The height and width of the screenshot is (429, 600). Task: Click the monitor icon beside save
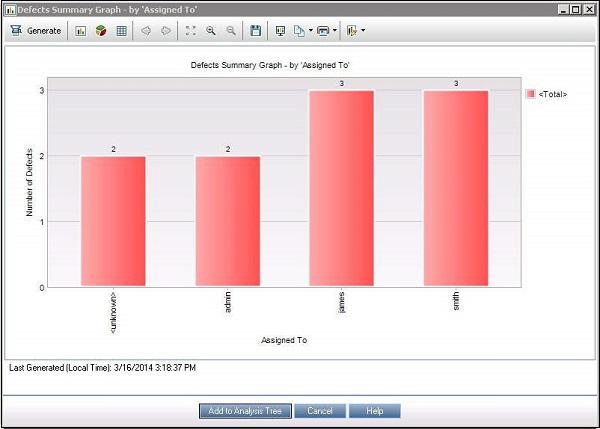coord(280,31)
